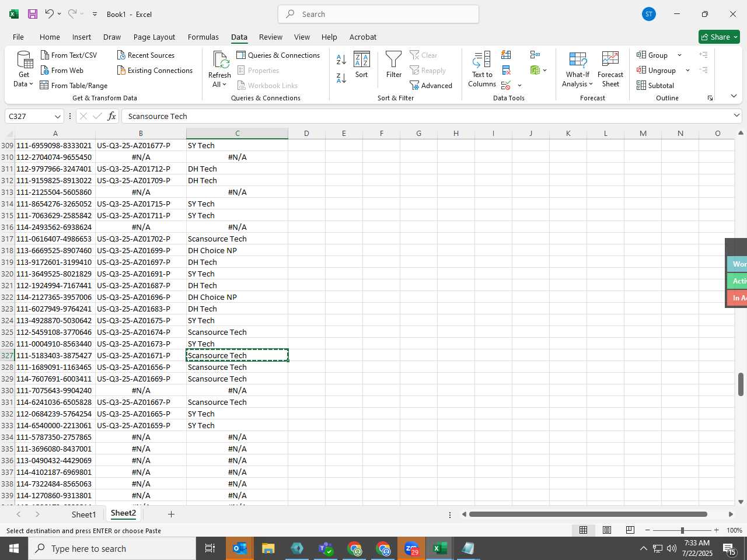Customize Quick Access Toolbar dropdown
The image size is (747, 560).
click(x=95, y=14)
